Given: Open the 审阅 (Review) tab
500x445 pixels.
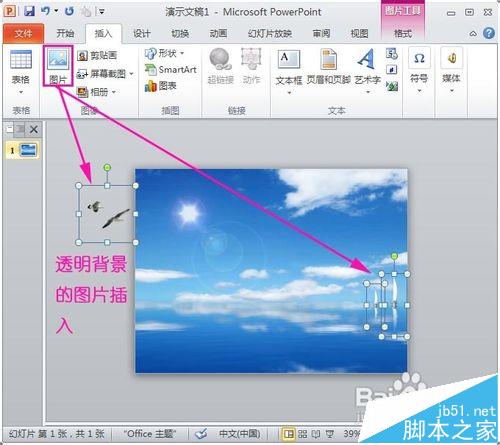Looking at the screenshot, I should coord(321,33).
